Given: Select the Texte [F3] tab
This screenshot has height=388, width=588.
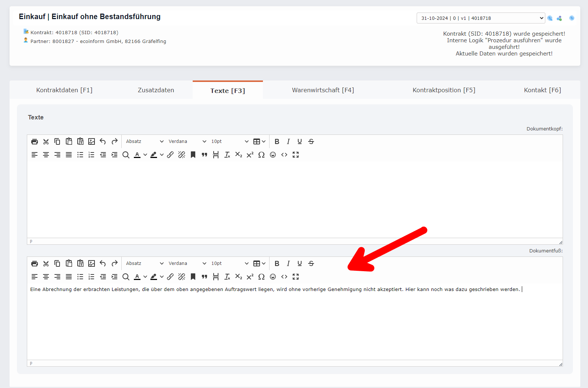Looking at the screenshot, I should (x=228, y=90).
